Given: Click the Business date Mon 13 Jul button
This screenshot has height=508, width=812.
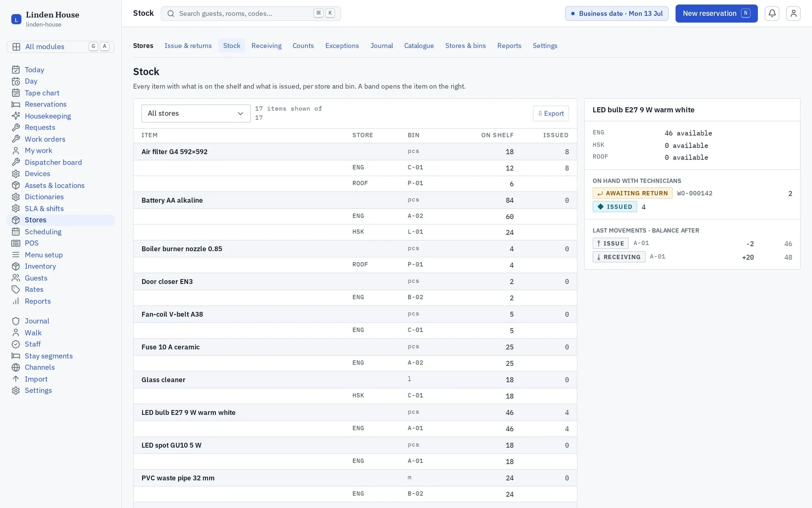Looking at the screenshot, I should click(616, 13).
